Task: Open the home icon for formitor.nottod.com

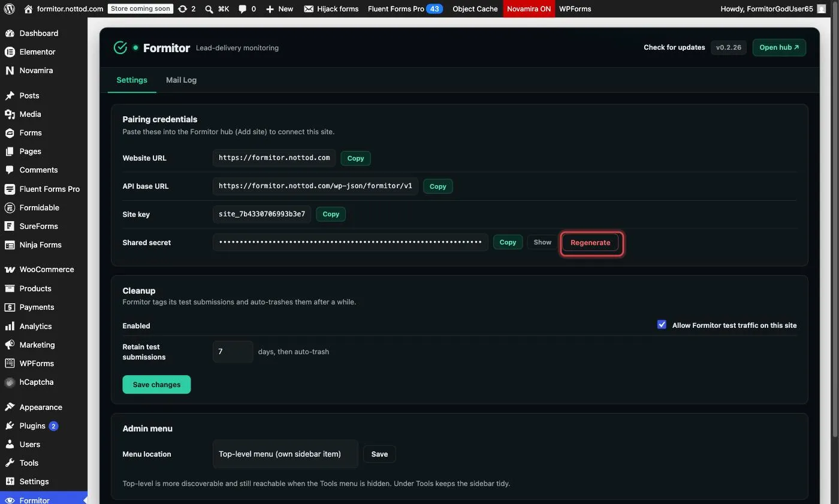Action: click(28, 9)
